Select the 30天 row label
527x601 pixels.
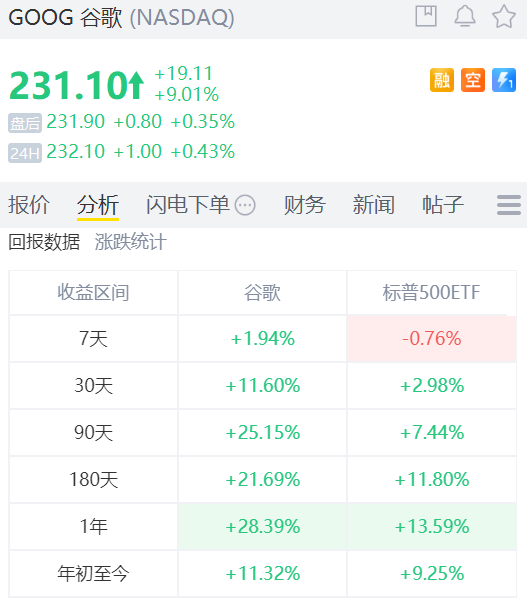[93, 386]
